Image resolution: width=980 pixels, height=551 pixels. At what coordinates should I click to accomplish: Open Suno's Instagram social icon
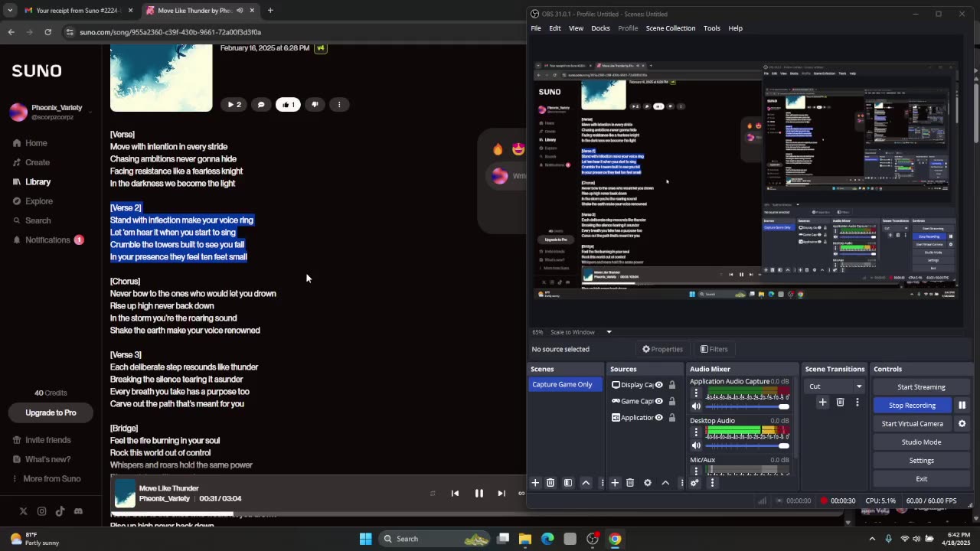point(41,511)
